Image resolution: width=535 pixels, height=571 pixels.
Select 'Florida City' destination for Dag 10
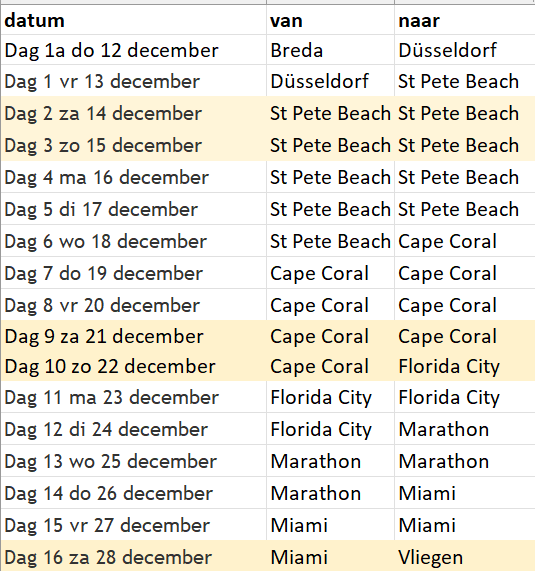(465, 366)
